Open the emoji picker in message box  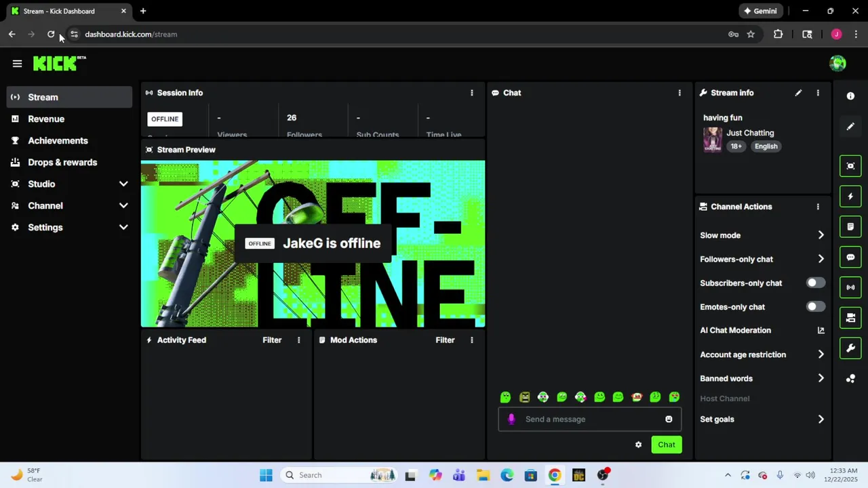pos(669,419)
